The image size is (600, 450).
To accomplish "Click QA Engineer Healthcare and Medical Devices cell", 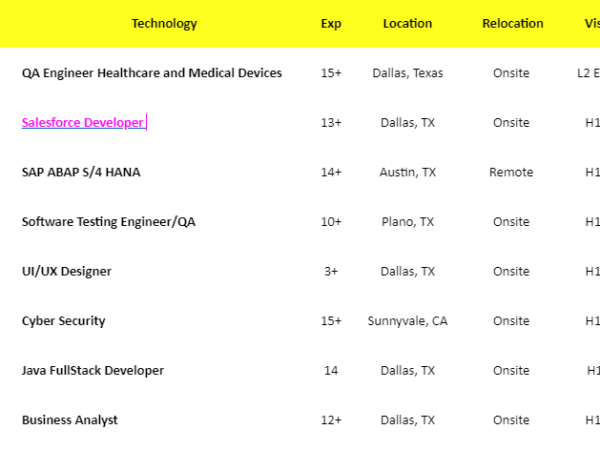I will [x=152, y=73].
